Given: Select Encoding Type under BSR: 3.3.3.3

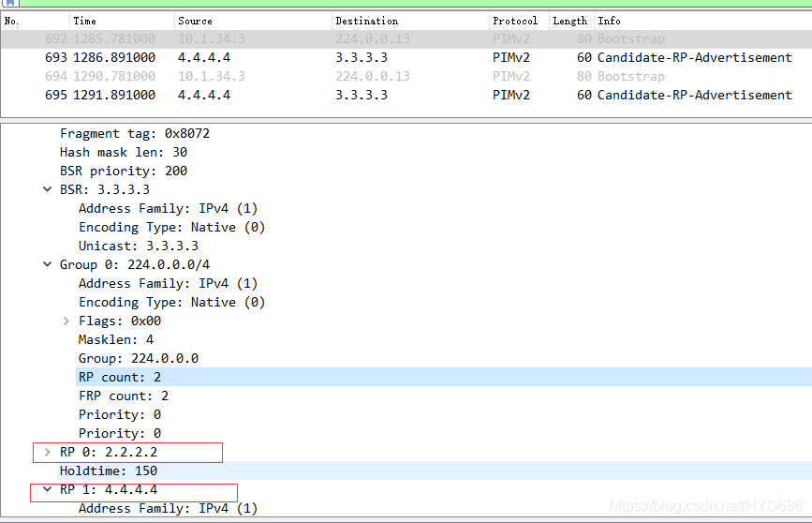Looking at the screenshot, I should (x=171, y=227).
